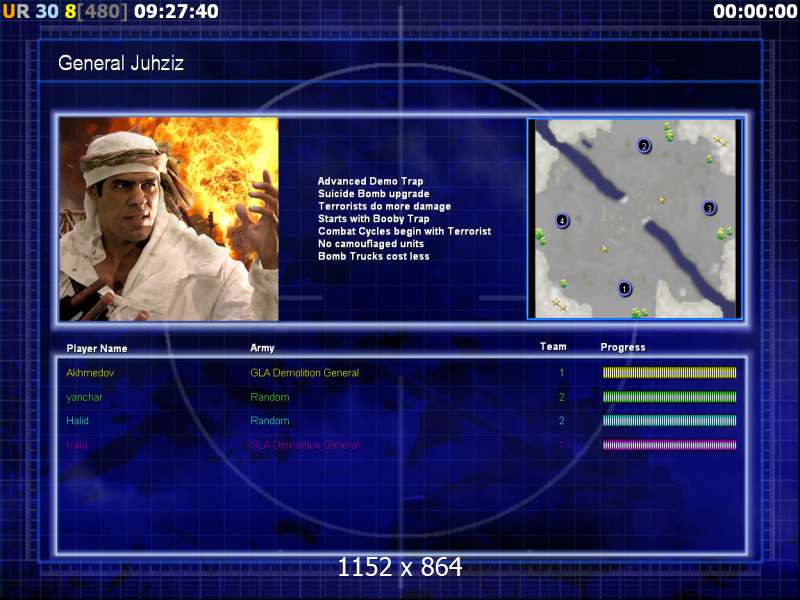Click start position 2 on the minimap
This screenshot has height=600, width=800.
pyautogui.click(x=643, y=146)
